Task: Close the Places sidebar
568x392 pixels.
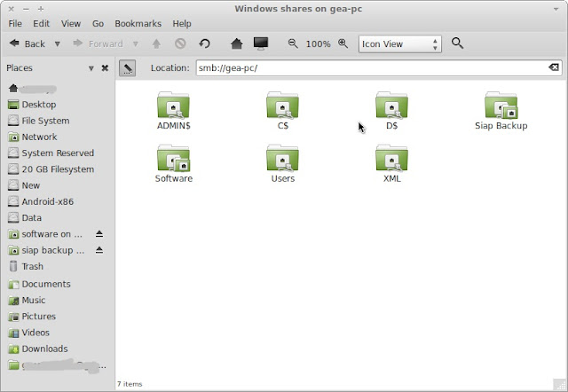Action: tap(105, 67)
